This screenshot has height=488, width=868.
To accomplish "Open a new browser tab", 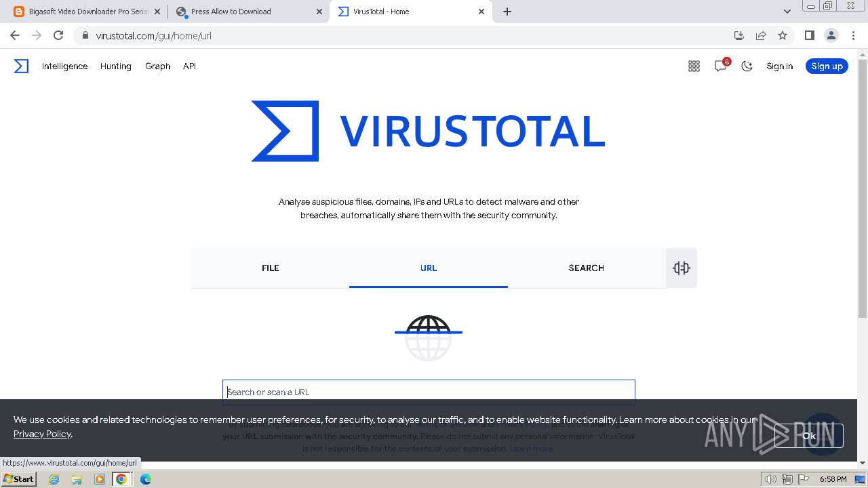I will pyautogui.click(x=507, y=12).
